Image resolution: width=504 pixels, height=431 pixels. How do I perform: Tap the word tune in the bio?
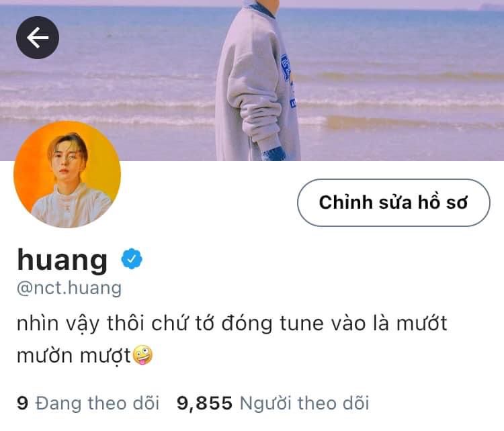302,324
